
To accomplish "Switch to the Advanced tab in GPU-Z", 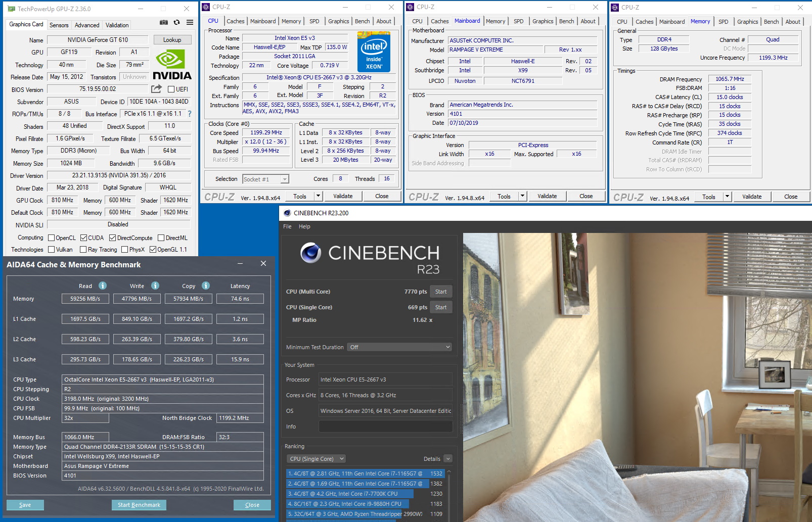I will tap(87, 25).
